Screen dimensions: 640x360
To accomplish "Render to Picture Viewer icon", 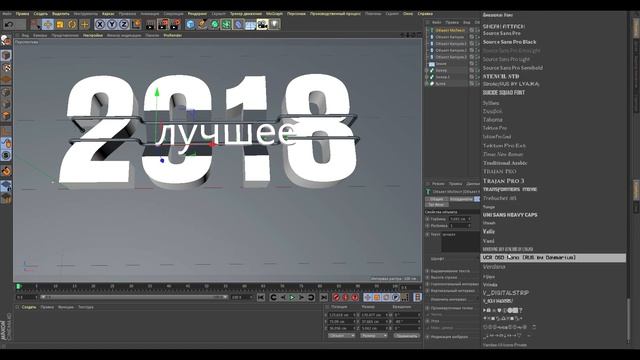I will click(163, 24).
